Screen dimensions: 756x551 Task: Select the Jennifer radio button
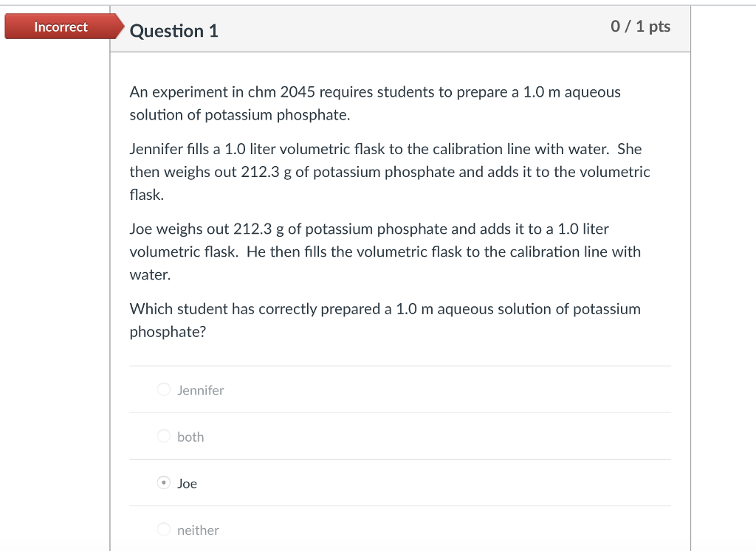point(164,389)
